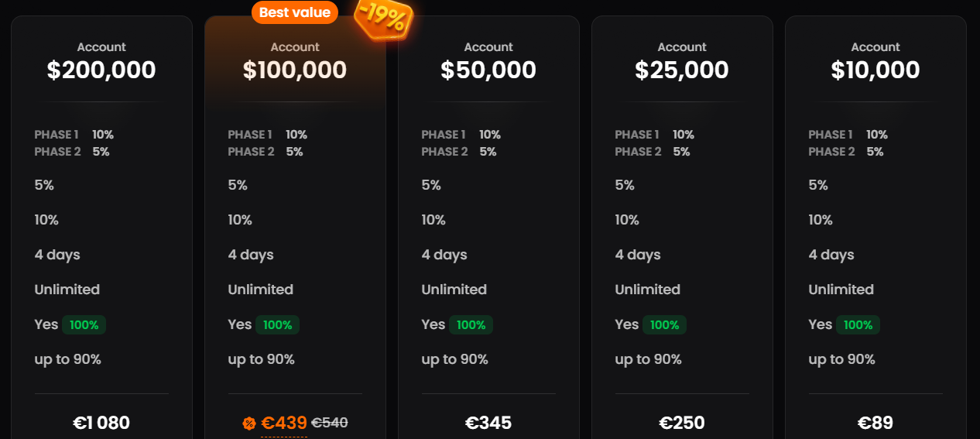The height and width of the screenshot is (439, 980).
Task: Click the orange Best value label
Action: click(x=294, y=12)
